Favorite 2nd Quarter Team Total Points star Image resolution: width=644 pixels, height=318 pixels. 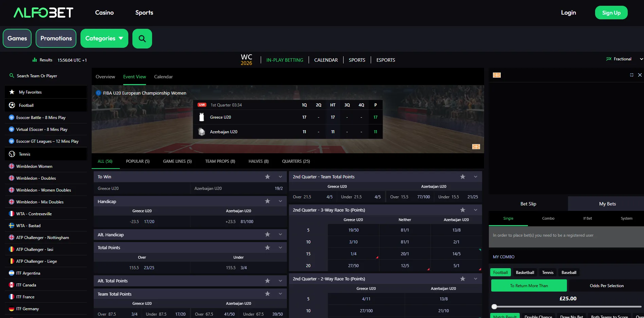[463, 177]
